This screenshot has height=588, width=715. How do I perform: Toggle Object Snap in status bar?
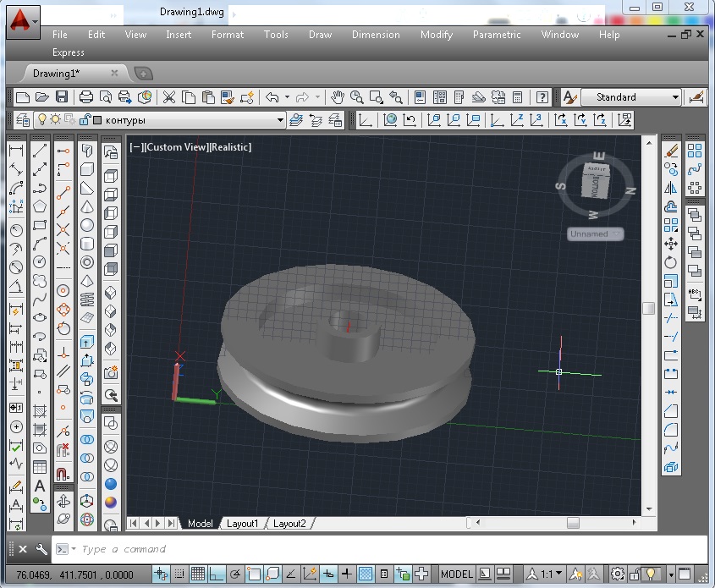[x=254, y=574]
